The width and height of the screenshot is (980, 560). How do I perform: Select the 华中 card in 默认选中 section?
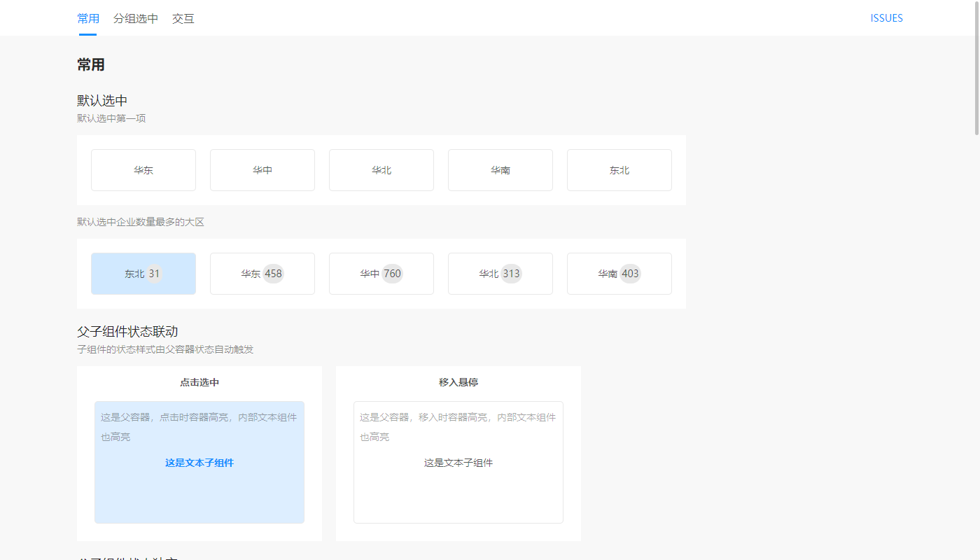click(262, 169)
